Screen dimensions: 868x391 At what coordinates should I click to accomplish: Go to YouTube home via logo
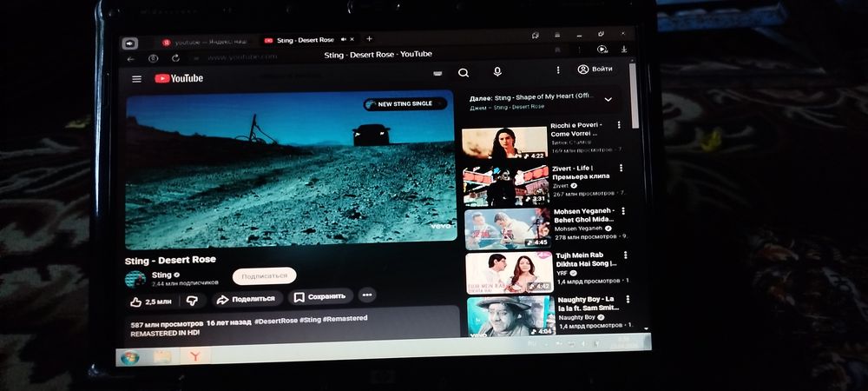click(179, 79)
